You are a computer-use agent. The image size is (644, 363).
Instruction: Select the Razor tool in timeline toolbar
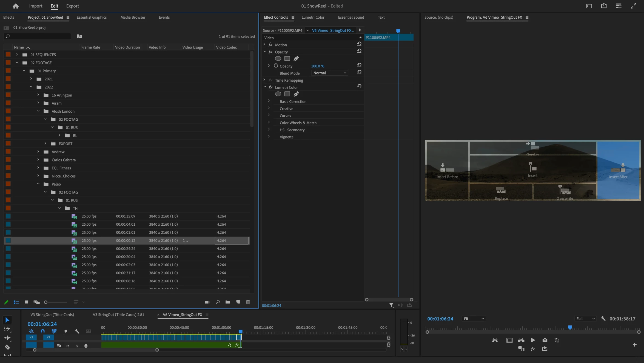7,347
